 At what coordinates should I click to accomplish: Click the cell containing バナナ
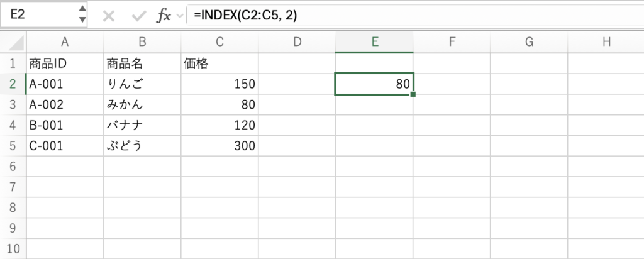coord(142,125)
